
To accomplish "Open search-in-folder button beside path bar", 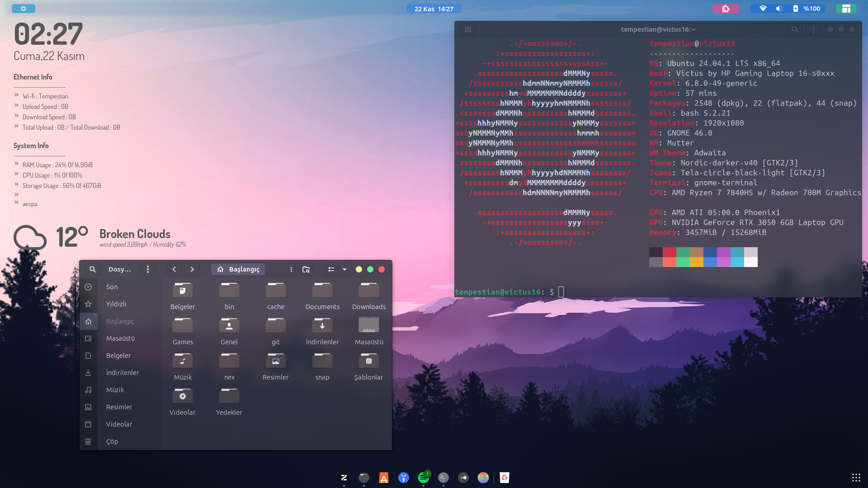I will (306, 269).
